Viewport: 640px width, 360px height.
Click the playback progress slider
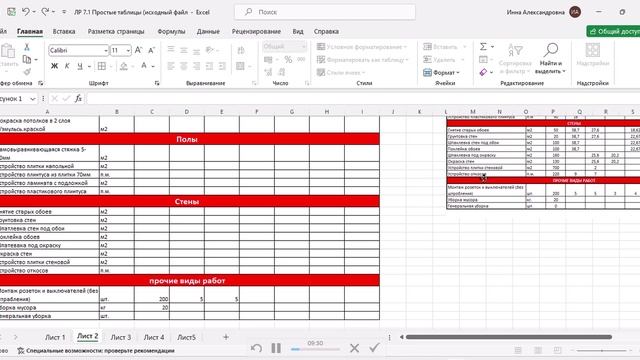[315, 349]
